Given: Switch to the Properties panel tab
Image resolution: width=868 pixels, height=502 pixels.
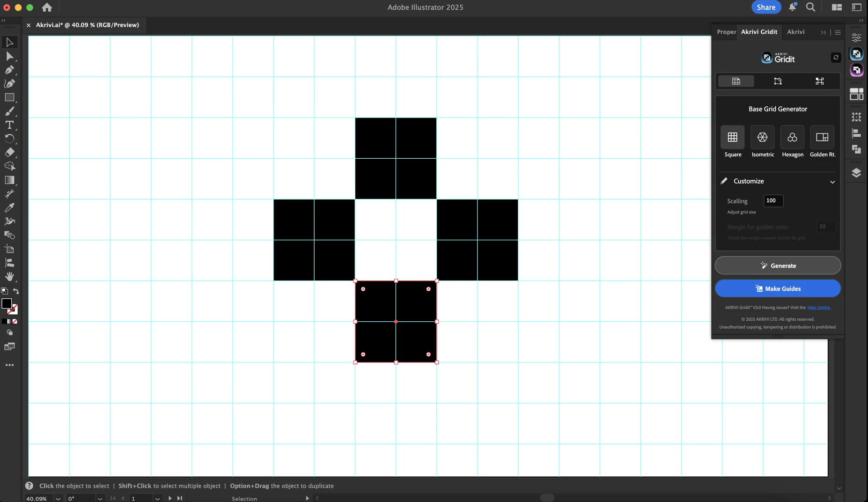Looking at the screenshot, I should 726,32.
